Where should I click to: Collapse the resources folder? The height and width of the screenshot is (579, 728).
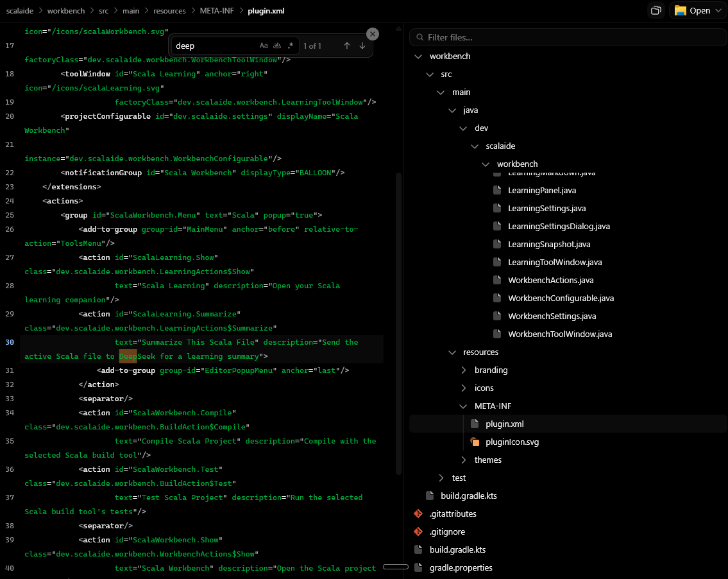pos(452,352)
